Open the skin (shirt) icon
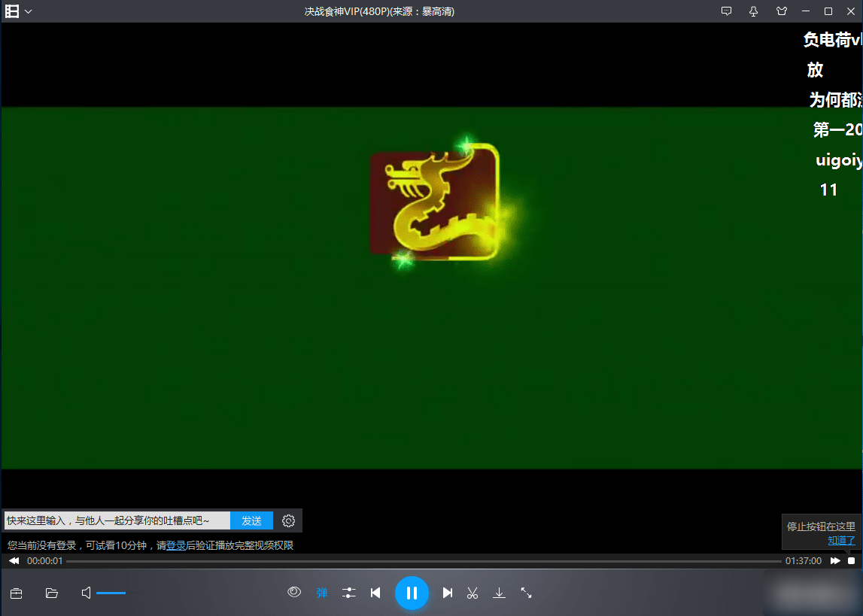 (782, 11)
